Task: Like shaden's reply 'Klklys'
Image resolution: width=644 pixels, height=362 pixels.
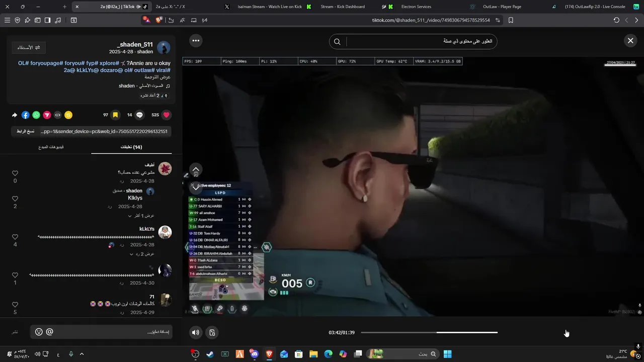Action: coord(15,199)
